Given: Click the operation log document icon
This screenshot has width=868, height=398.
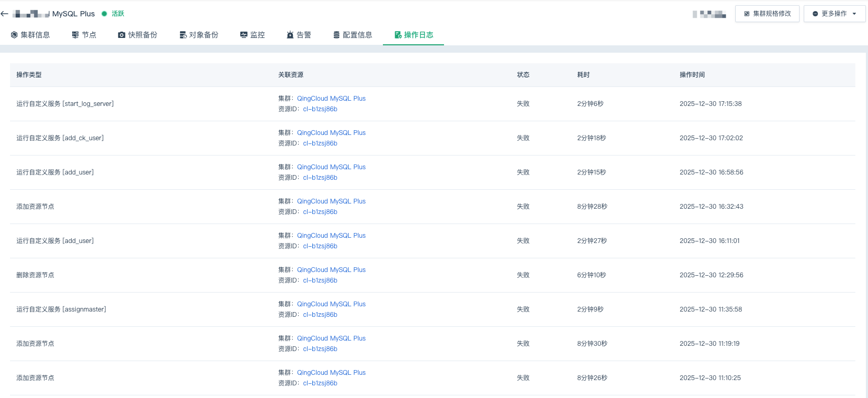Looking at the screenshot, I should click(398, 35).
